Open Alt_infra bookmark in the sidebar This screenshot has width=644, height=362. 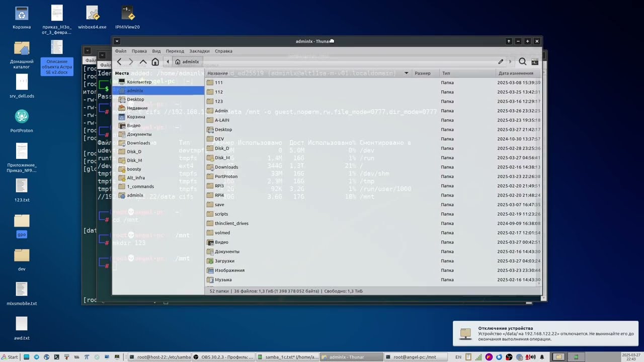point(158,177)
